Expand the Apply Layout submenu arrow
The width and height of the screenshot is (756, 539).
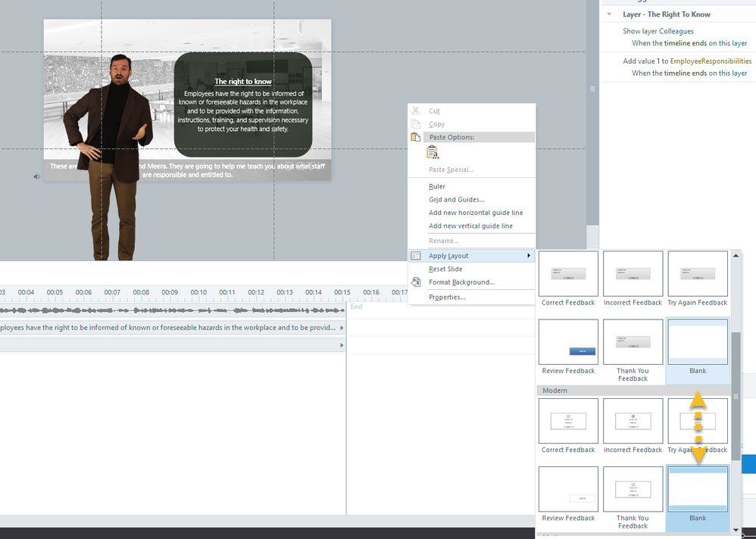[528, 256]
